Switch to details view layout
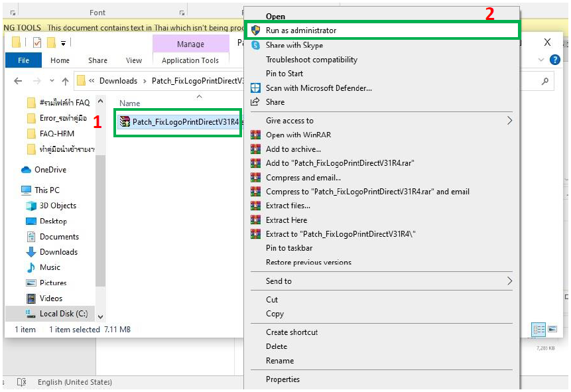 click(539, 330)
